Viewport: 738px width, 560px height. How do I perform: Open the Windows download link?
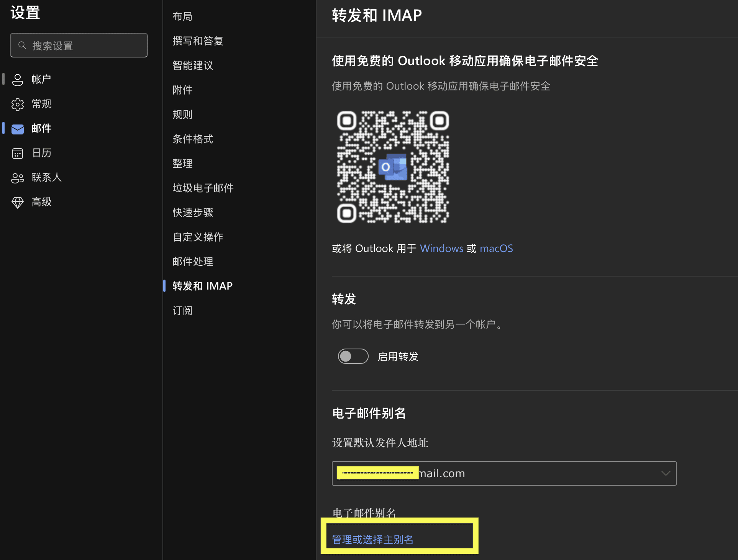click(441, 249)
